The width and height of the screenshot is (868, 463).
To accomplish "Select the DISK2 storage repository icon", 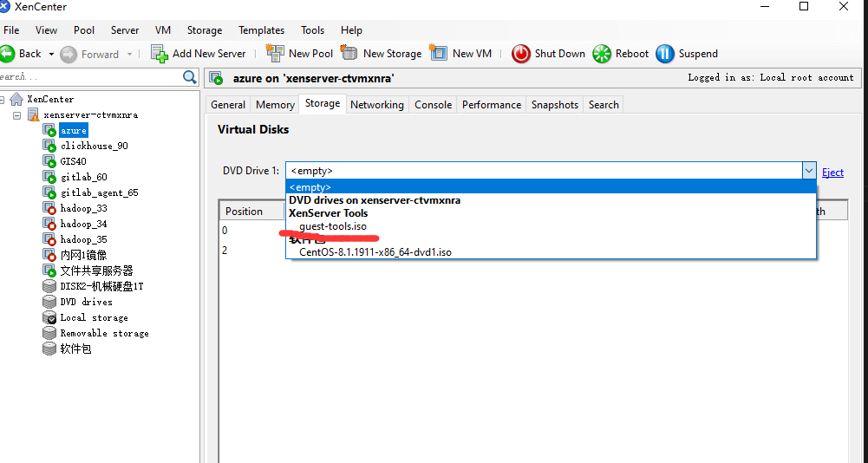I will [50, 286].
